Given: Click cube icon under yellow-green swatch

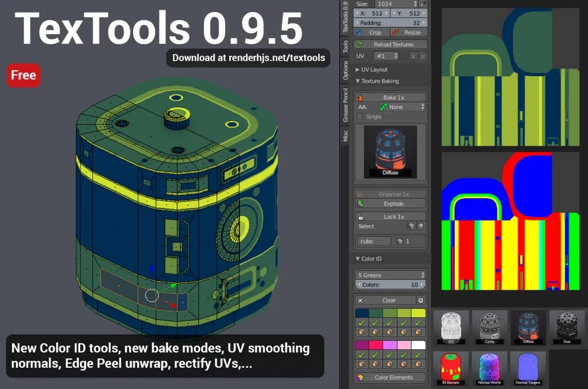Looking at the screenshot, I should (404, 332).
